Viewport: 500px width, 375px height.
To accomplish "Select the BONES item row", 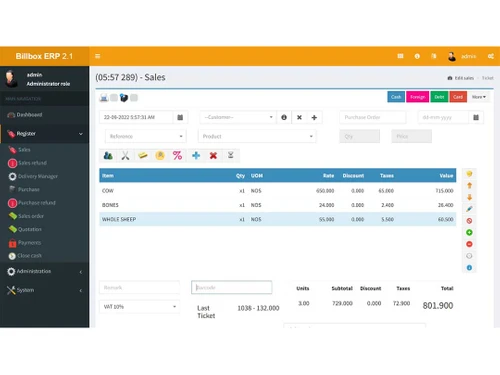I will (x=278, y=205).
